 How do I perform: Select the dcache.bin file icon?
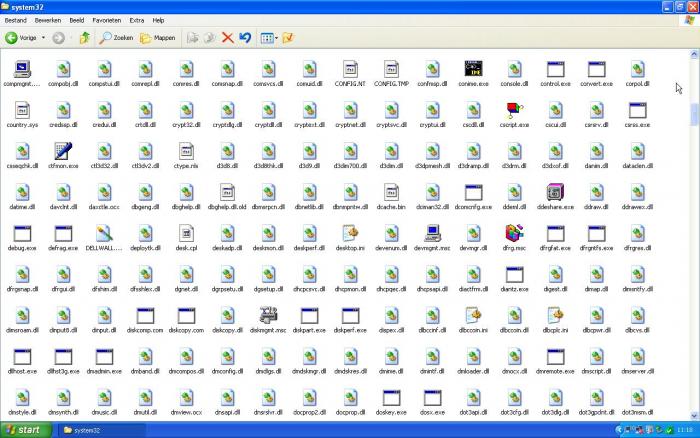(x=392, y=192)
